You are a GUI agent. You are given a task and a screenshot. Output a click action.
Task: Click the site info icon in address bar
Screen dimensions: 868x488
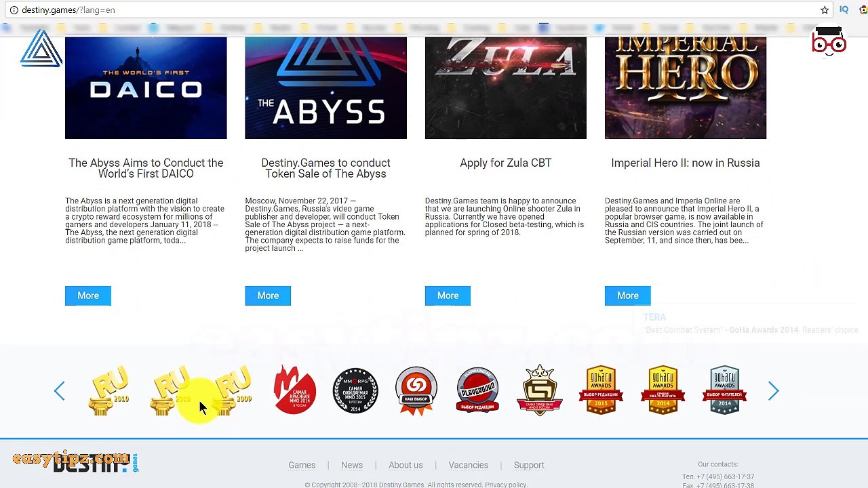point(13,10)
